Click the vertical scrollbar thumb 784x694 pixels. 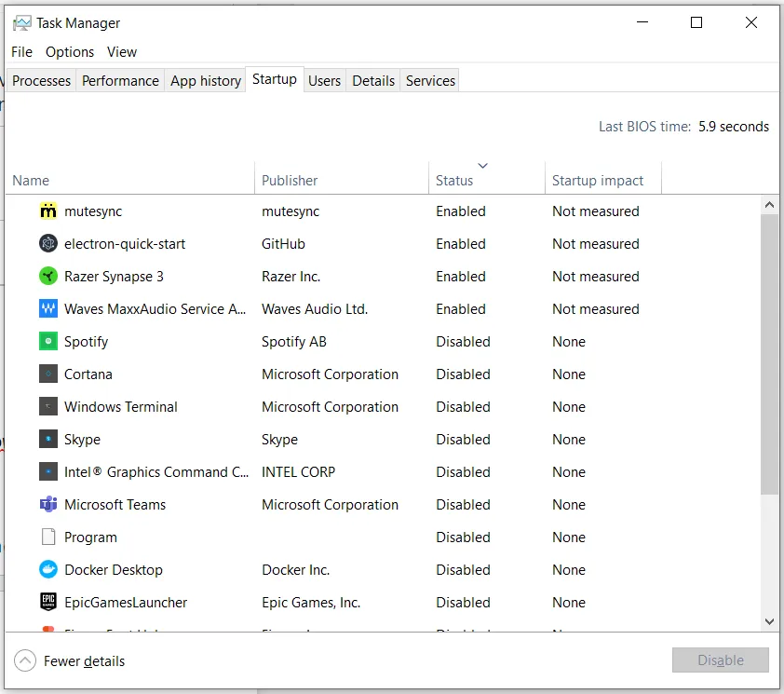(x=769, y=354)
